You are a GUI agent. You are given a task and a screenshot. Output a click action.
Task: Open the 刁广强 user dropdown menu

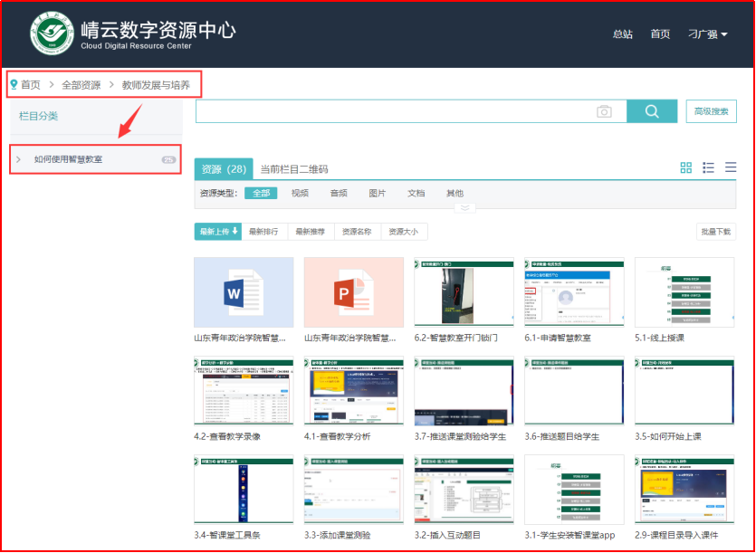click(x=707, y=34)
